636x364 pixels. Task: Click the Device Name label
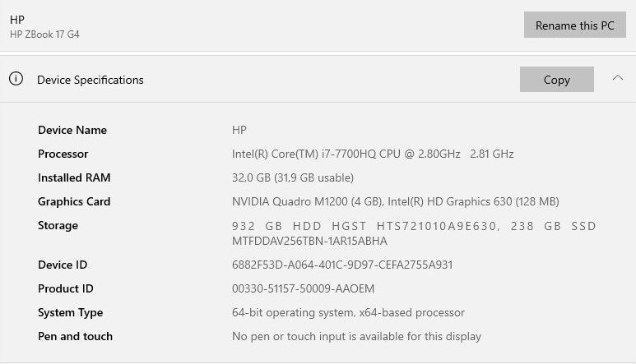pos(72,130)
